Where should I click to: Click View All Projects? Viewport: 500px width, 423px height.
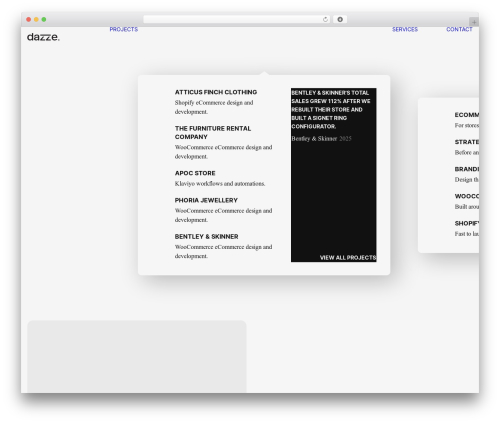[348, 257]
